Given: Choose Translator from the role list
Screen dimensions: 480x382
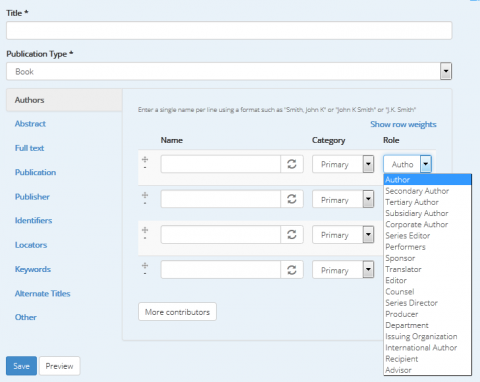Looking at the screenshot, I should pos(427,269).
